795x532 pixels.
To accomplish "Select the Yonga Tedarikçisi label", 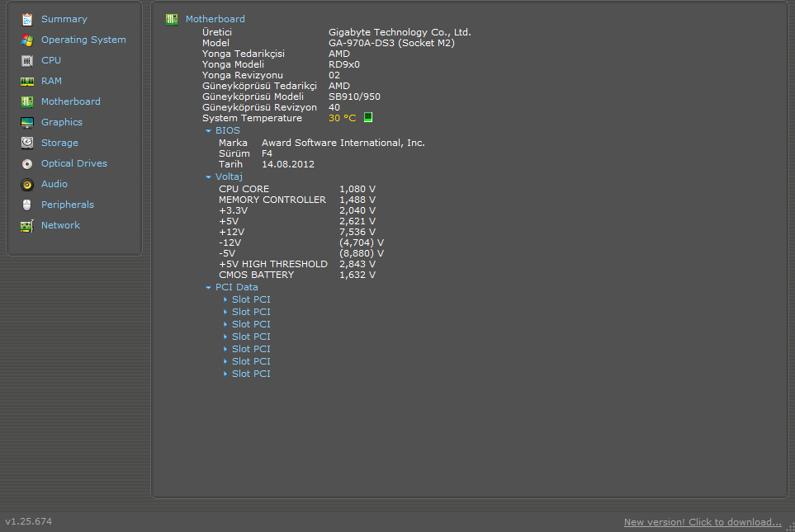I will pyautogui.click(x=244, y=54).
